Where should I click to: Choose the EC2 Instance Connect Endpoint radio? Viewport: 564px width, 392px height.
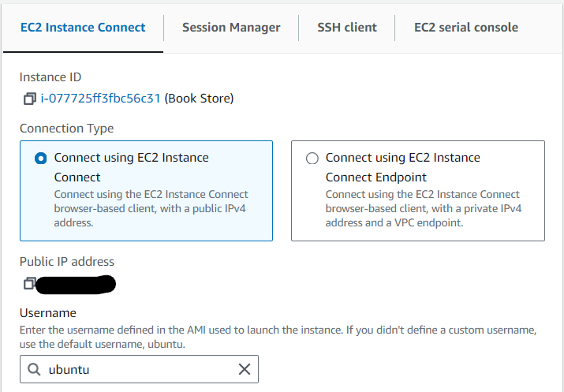coord(312,158)
